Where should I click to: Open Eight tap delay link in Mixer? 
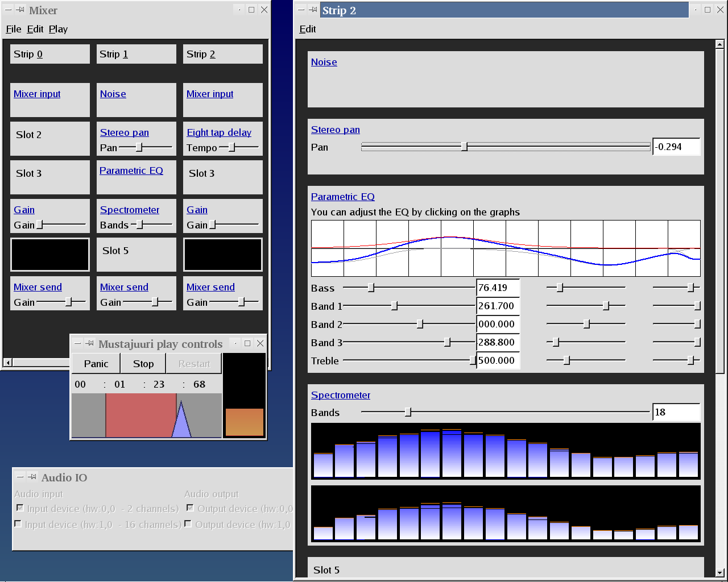(219, 132)
